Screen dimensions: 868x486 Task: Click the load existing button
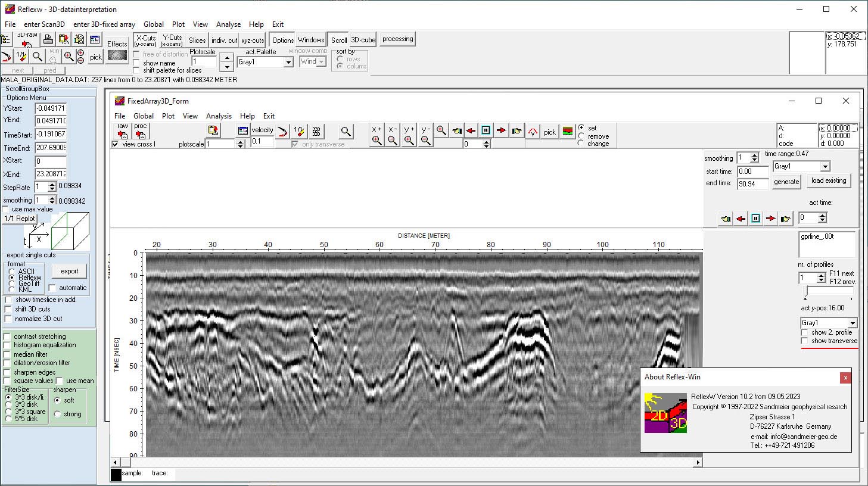[x=829, y=180]
